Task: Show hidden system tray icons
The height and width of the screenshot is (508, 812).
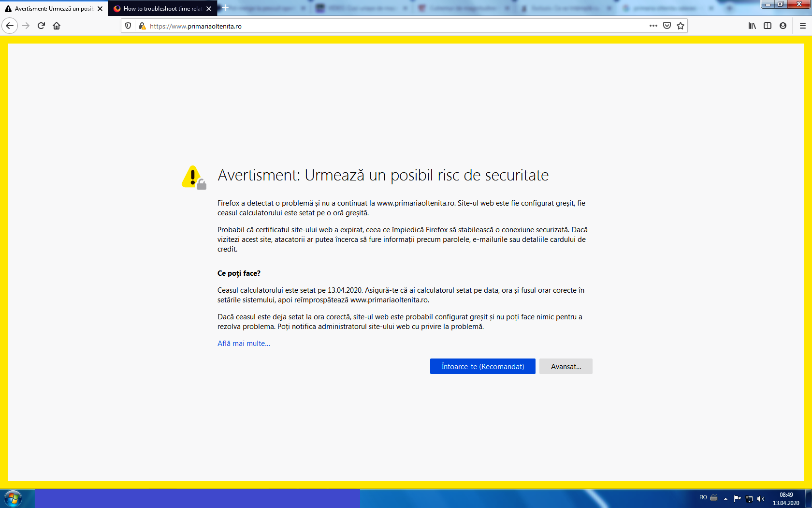Action: point(725,499)
